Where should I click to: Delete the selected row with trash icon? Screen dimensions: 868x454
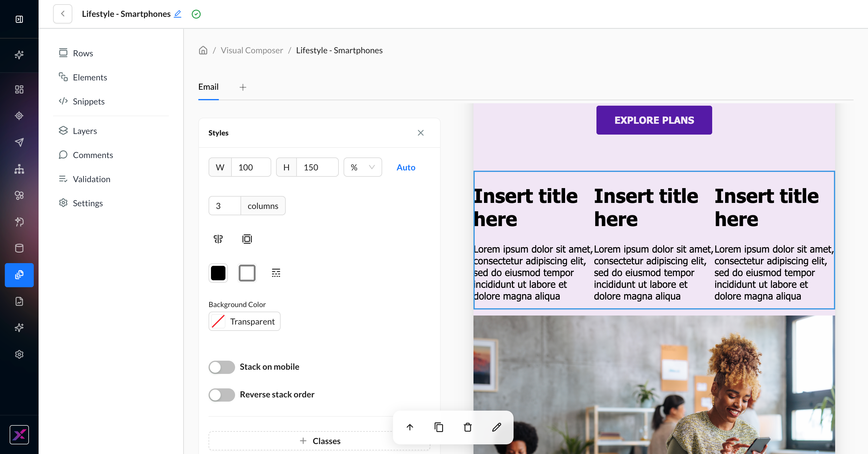pyautogui.click(x=468, y=428)
